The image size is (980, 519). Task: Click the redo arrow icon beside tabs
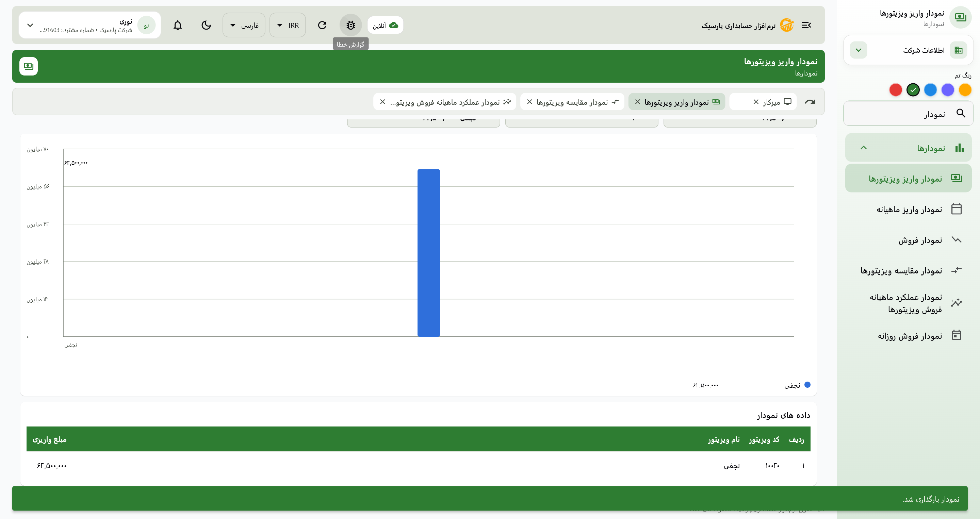point(810,102)
